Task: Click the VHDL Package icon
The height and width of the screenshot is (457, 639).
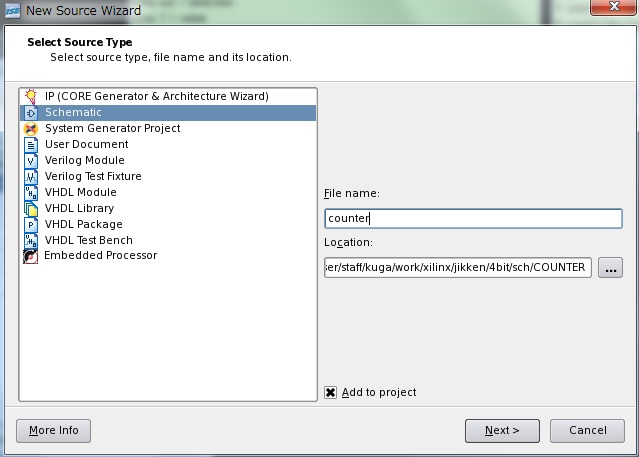Action: tap(31, 224)
